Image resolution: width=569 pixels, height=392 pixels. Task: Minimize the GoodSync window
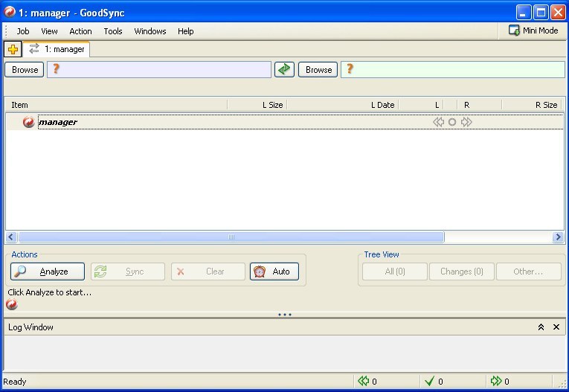524,13
